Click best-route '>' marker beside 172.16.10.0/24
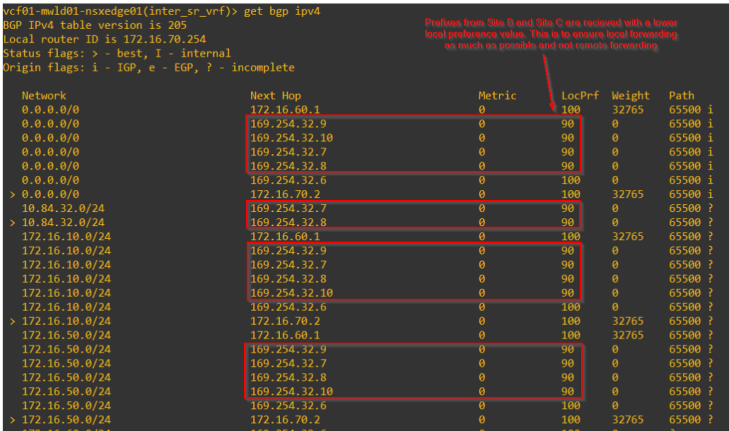Image resolution: width=729 pixels, height=431 pixels. [x=13, y=321]
